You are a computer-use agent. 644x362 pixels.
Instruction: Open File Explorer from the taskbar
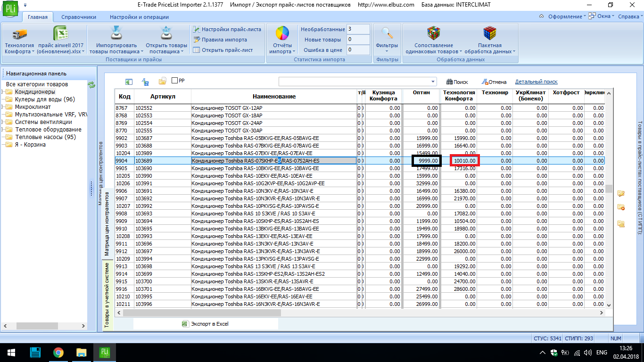click(82, 353)
